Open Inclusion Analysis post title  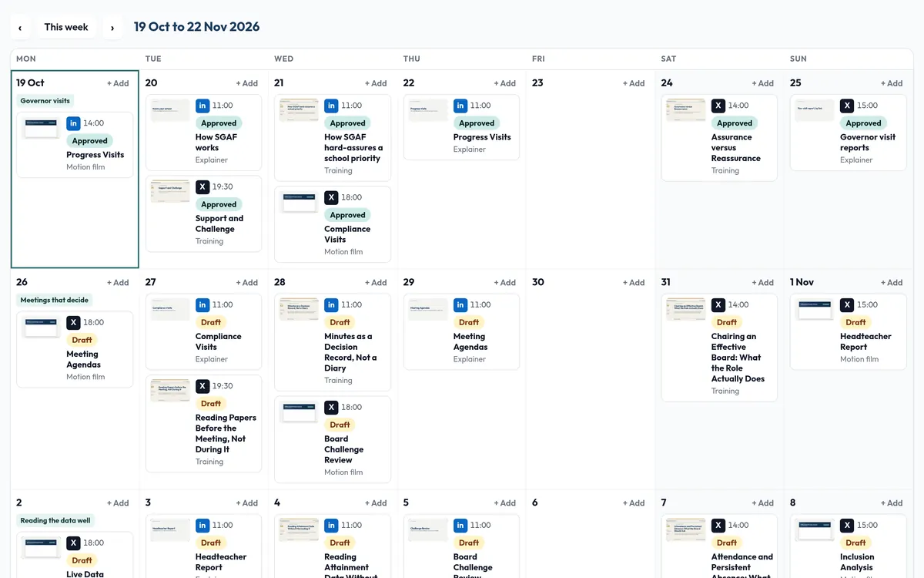(x=857, y=563)
